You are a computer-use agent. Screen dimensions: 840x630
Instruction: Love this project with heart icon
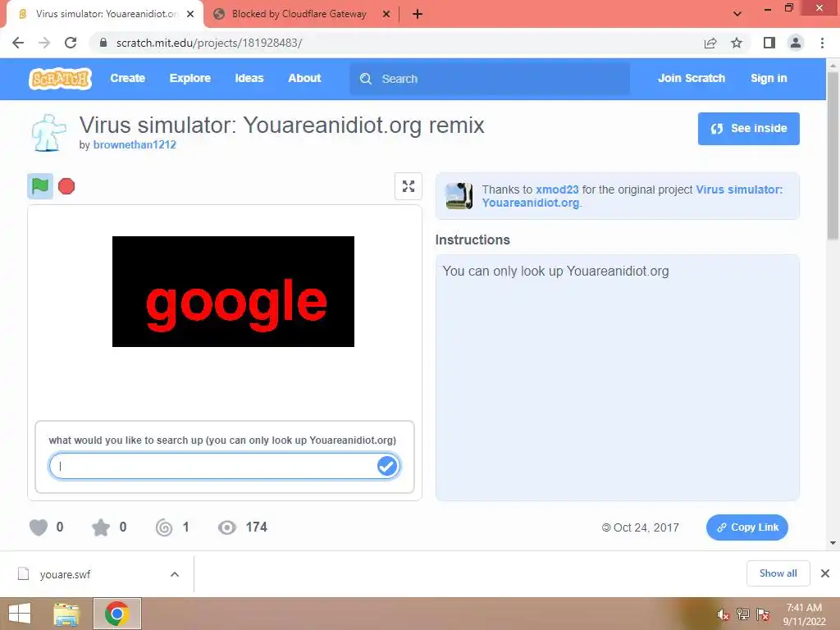(x=39, y=527)
